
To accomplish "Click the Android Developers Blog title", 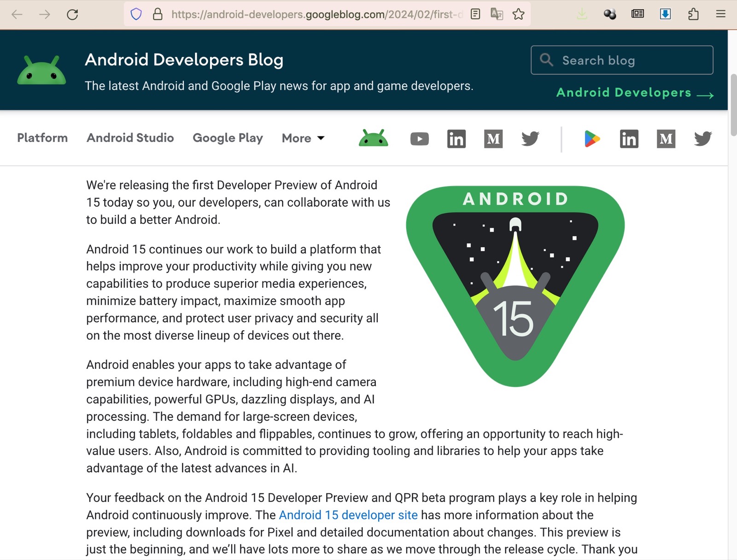I will pos(184,60).
